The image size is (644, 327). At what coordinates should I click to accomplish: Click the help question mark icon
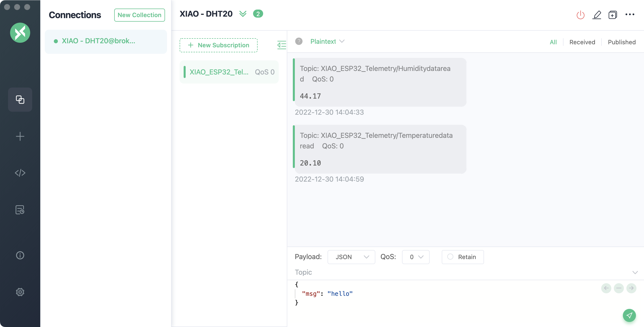point(299,41)
